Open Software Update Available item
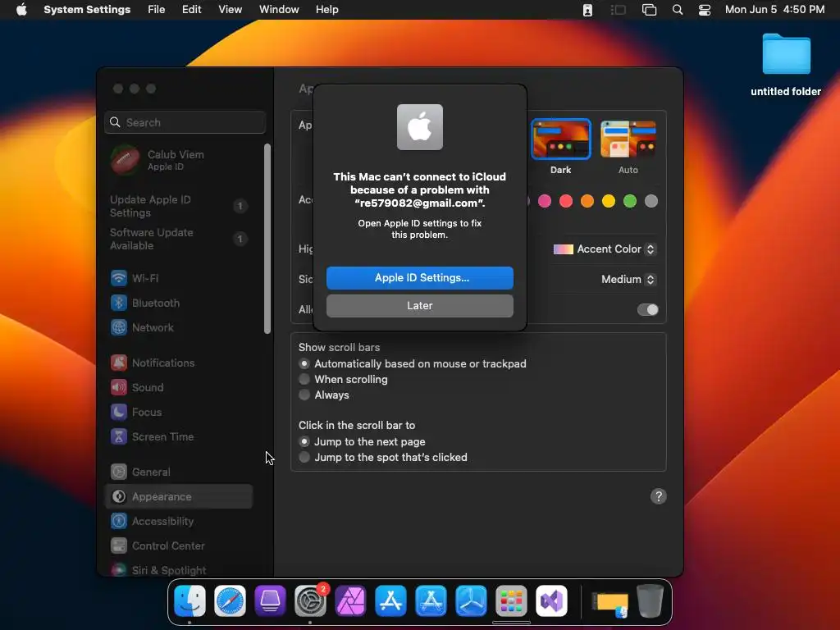Image resolution: width=840 pixels, height=630 pixels. coord(178,239)
